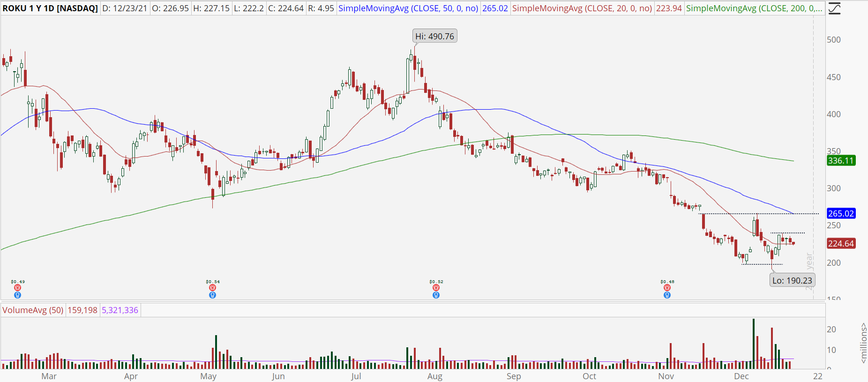Click the May label on time axis

coord(208,376)
